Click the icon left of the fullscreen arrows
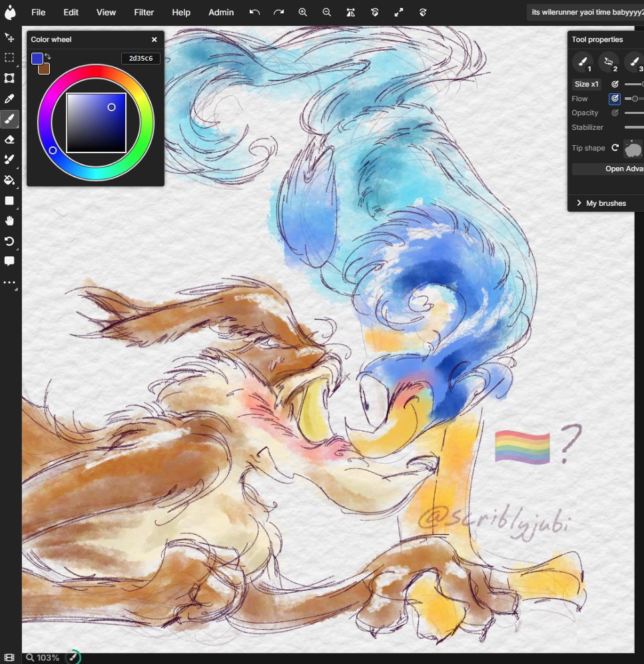 click(375, 12)
